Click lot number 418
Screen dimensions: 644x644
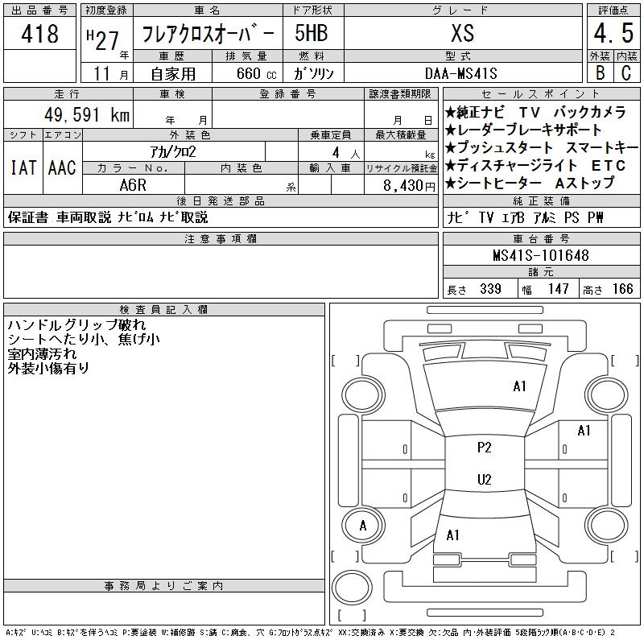(x=39, y=33)
